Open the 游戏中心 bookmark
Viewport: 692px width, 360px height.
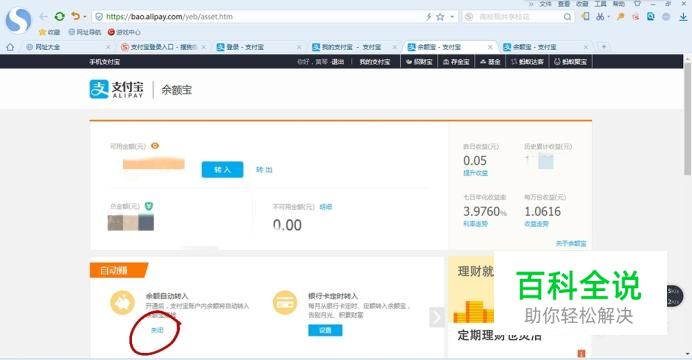pyautogui.click(x=124, y=32)
